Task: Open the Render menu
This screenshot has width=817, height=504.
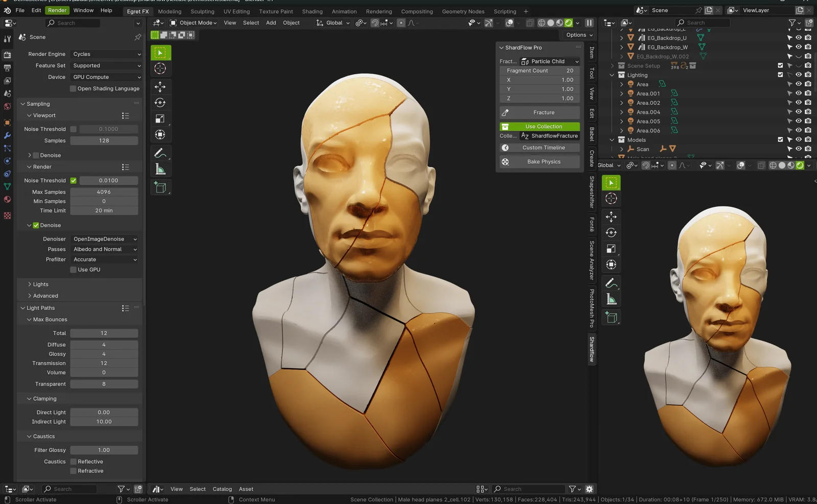Action: (x=57, y=10)
